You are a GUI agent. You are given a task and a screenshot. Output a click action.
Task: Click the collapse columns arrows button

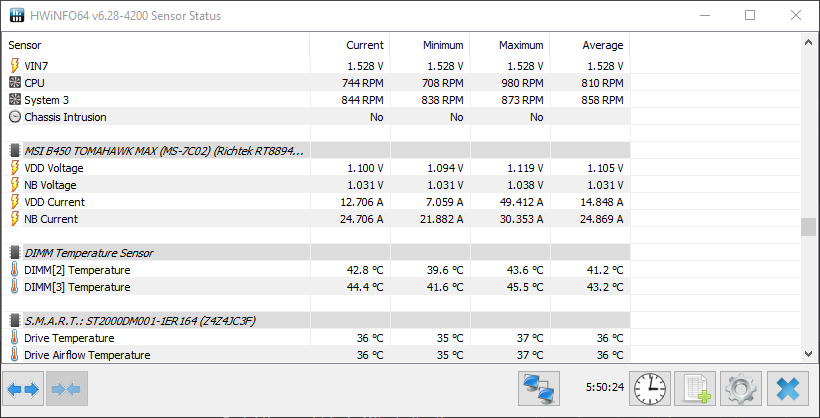[66, 389]
